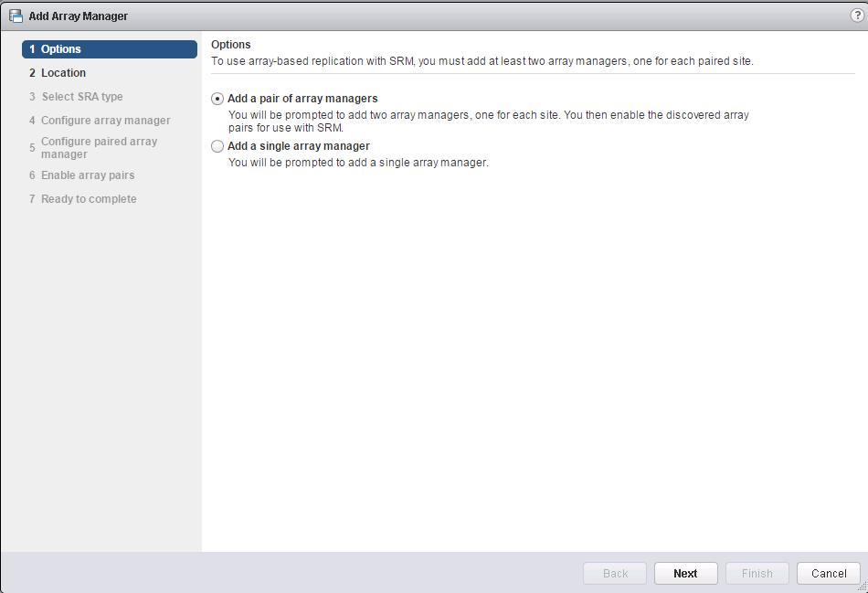Click step 6 Enable array pairs

(82, 175)
